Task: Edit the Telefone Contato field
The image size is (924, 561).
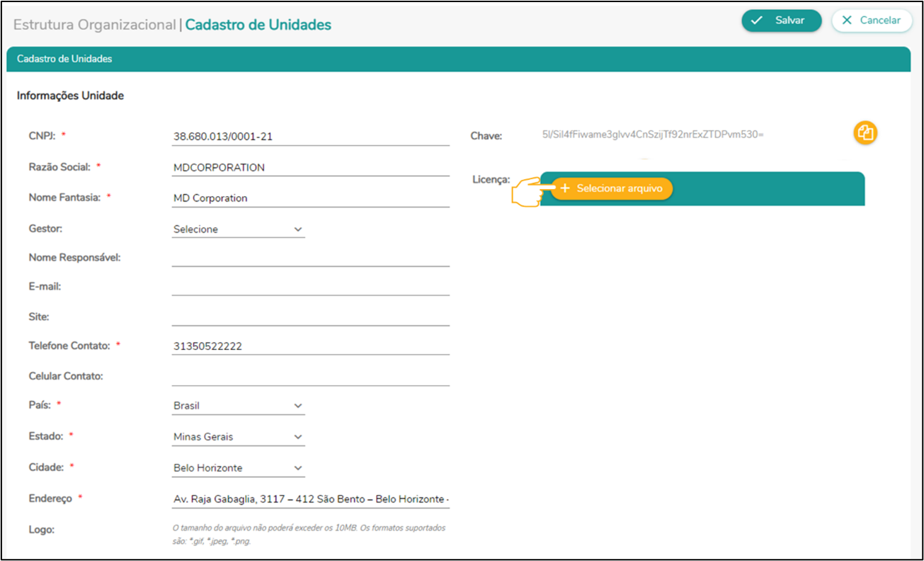Action: pos(311,346)
